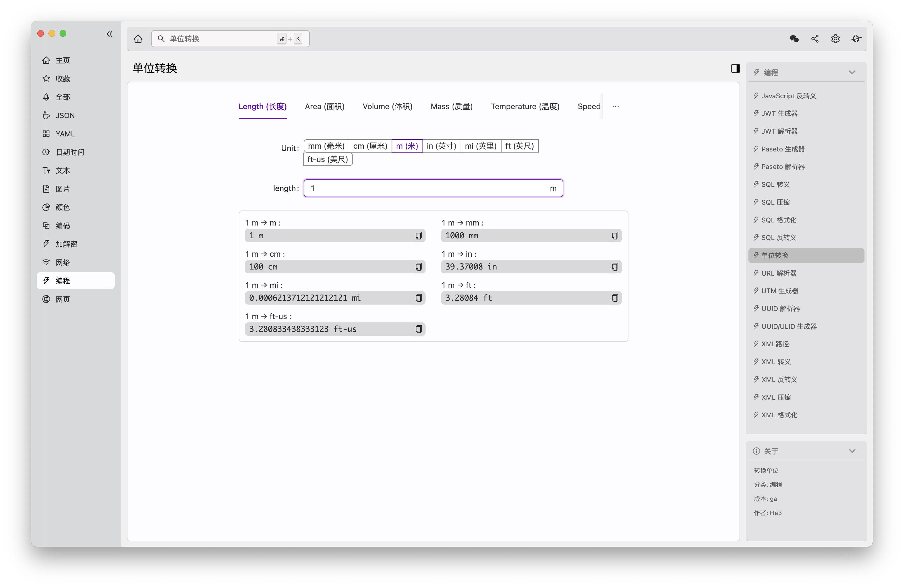Select the m (米) unit option
904x588 pixels.
tap(407, 146)
